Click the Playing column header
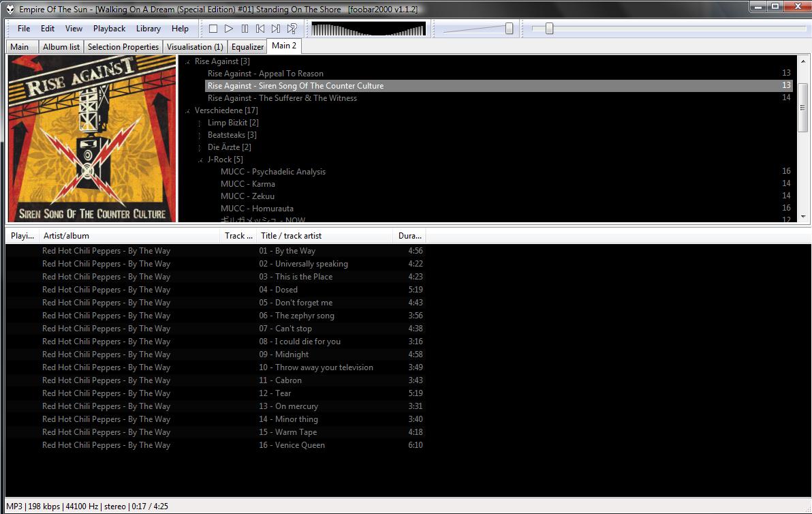Image resolution: width=812 pixels, height=514 pixels. 22,236
